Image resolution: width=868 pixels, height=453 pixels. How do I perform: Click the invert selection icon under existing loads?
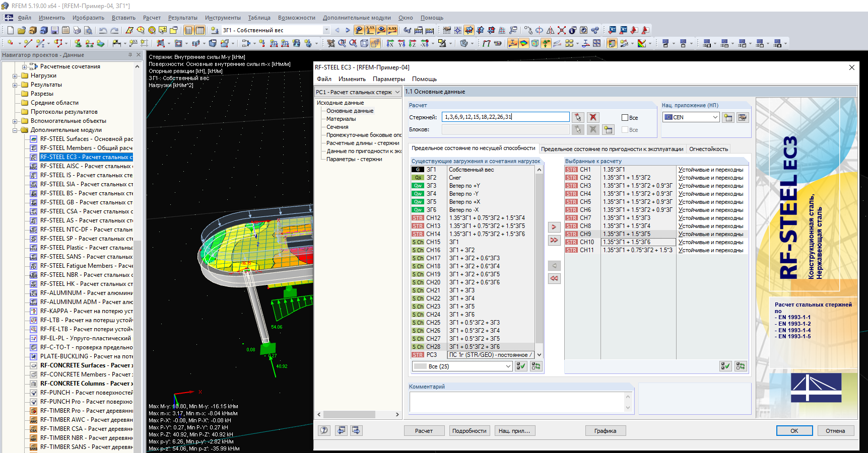pyautogui.click(x=536, y=366)
